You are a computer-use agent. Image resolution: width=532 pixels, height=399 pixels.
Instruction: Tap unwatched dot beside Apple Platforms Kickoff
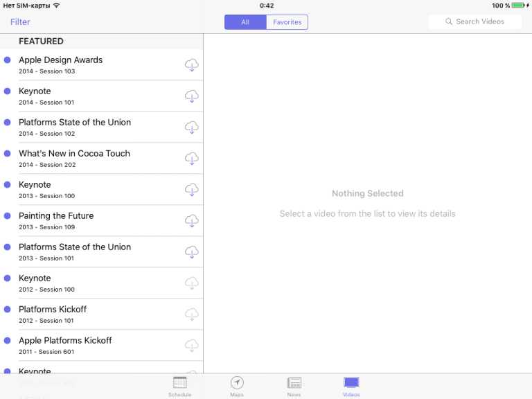(7, 341)
